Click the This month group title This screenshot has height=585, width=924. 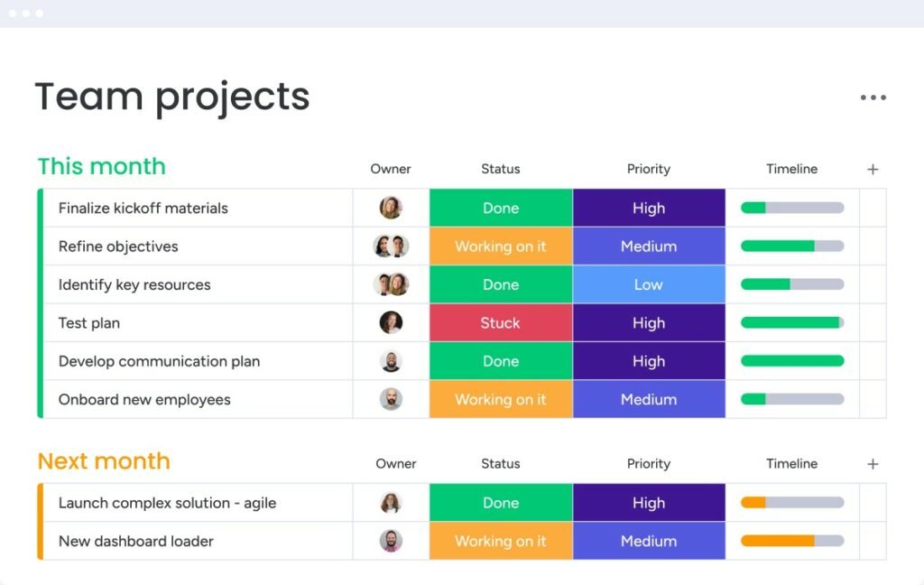101,166
